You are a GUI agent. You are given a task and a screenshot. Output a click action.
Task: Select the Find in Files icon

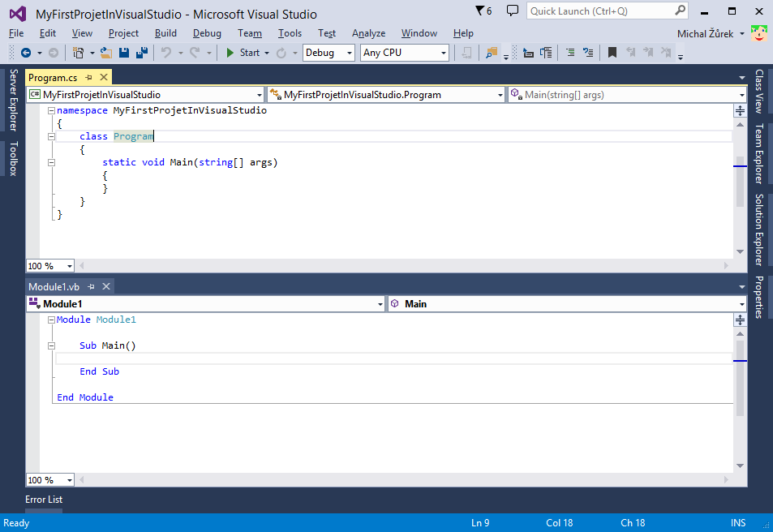[489, 52]
